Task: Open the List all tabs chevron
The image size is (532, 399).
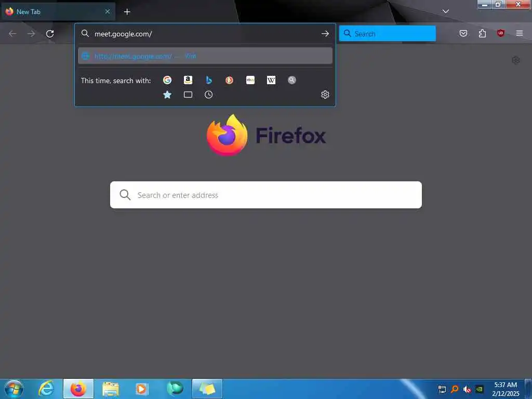Action: click(445, 11)
